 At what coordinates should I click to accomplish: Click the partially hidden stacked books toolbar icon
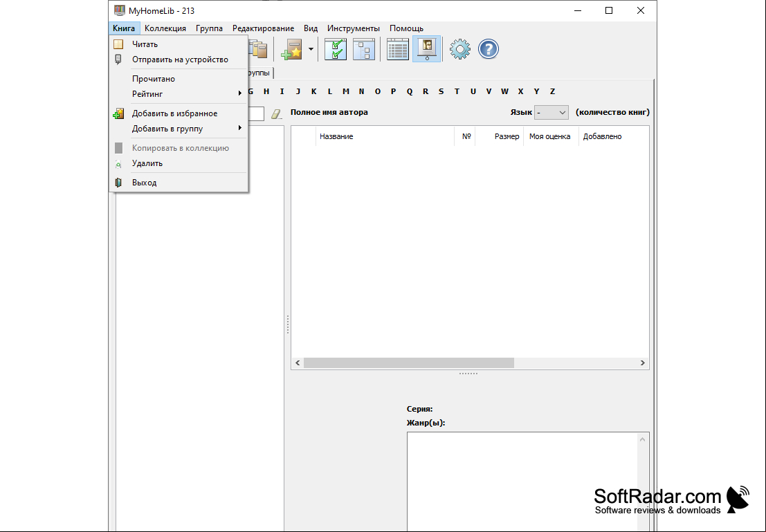(x=258, y=49)
